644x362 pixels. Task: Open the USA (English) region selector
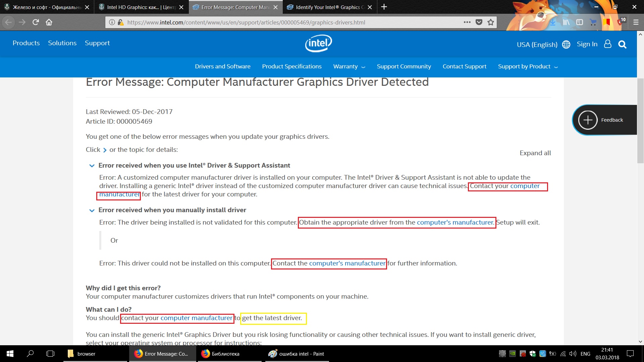(x=543, y=45)
